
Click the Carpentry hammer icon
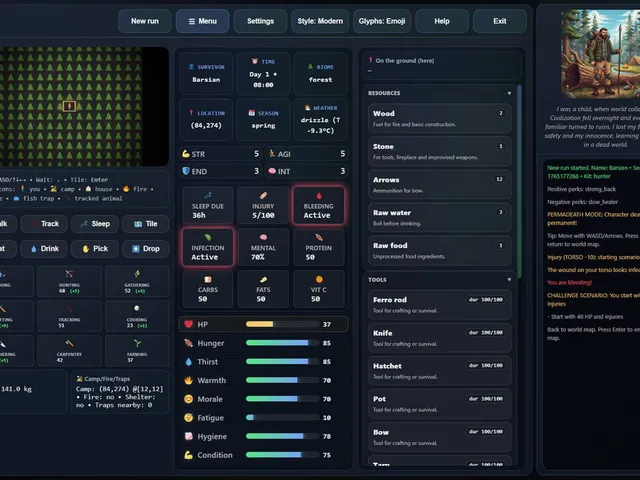point(69,344)
